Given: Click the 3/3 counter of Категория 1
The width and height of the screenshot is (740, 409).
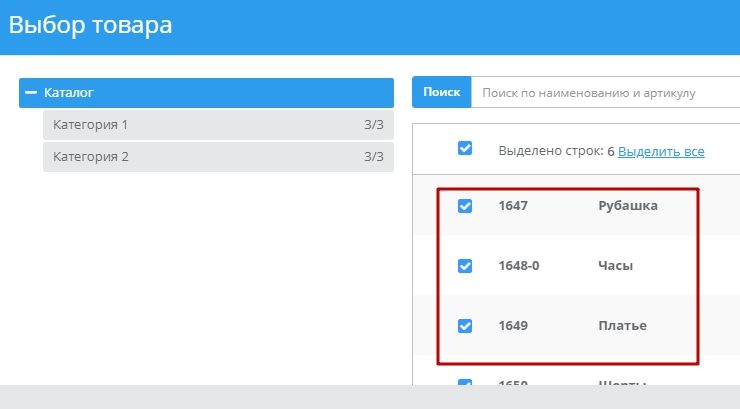Looking at the screenshot, I should coord(373,125).
